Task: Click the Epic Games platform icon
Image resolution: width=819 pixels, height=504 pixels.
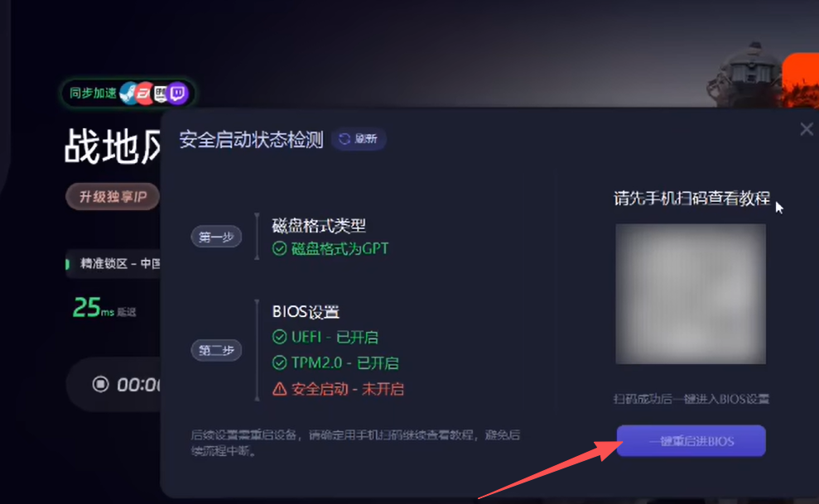Action: (x=161, y=94)
